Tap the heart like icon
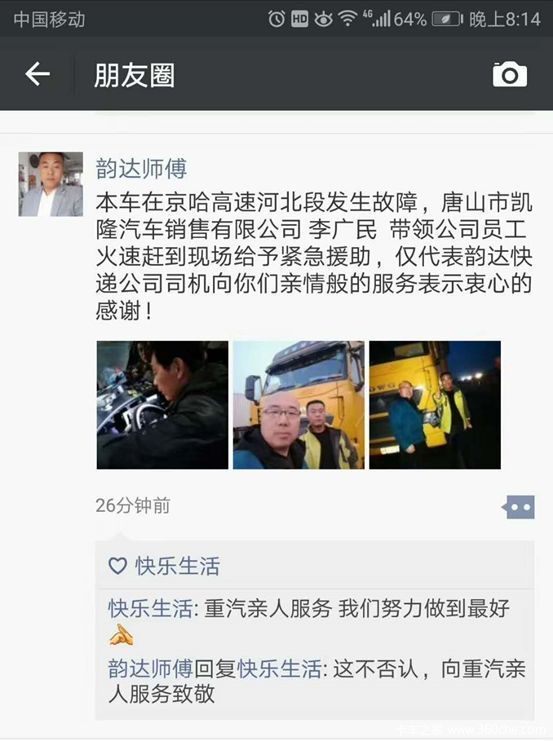Image resolution: width=553 pixels, height=741 pixels. coord(118,566)
